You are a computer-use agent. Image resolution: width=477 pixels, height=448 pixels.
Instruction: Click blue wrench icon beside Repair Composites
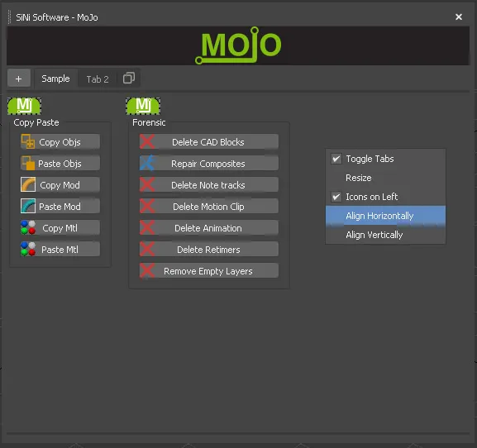pos(147,164)
